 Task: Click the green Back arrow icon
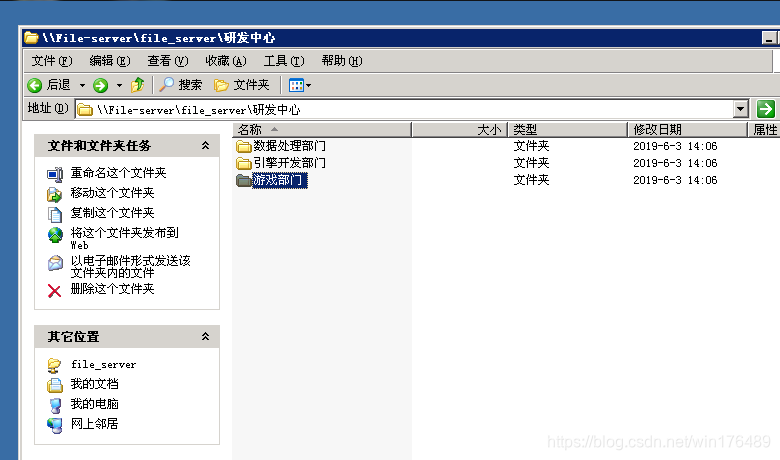[x=34, y=86]
